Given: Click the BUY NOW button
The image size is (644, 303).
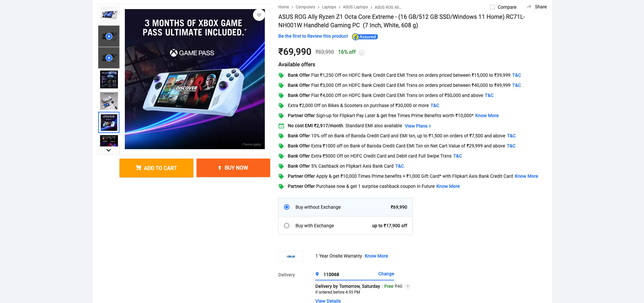Looking at the screenshot, I should 233,168.
